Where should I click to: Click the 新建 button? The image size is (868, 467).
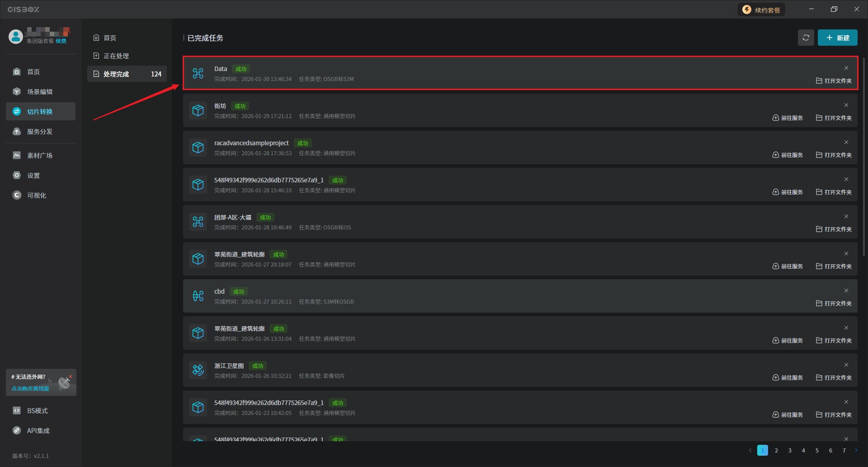(x=837, y=38)
